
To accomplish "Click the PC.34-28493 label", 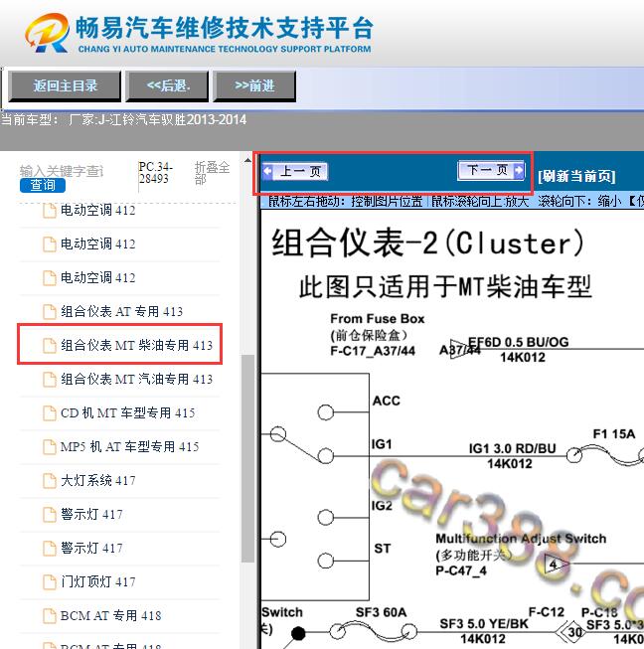I will point(156,173).
